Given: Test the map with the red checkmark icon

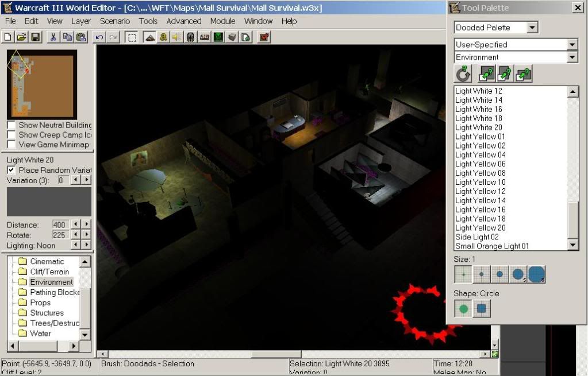Looking at the screenshot, I should [264, 37].
